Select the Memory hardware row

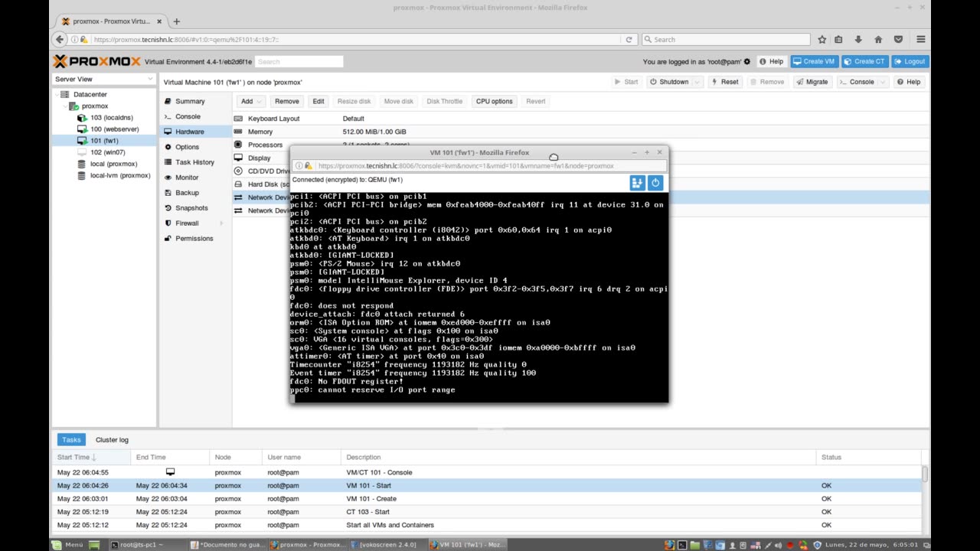(580, 132)
